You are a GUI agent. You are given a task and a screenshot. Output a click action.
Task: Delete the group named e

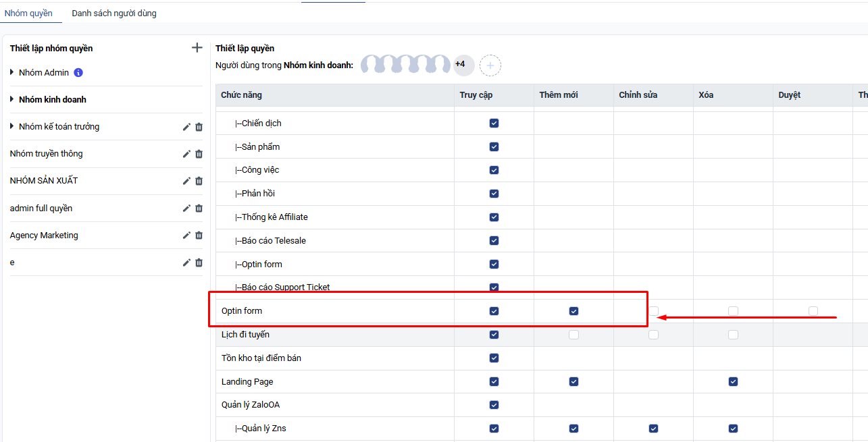(x=199, y=263)
